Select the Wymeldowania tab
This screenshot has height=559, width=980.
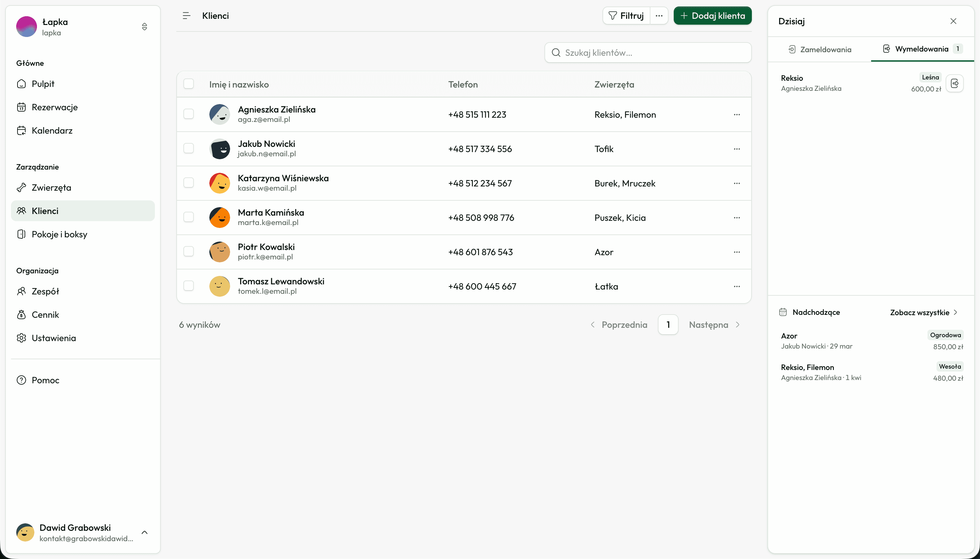click(921, 49)
